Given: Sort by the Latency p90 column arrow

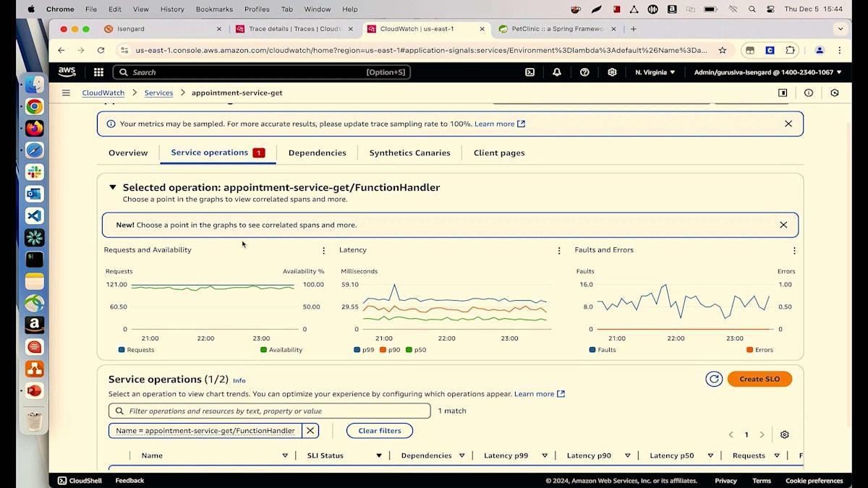Looking at the screenshot, I should coord(627,455).
